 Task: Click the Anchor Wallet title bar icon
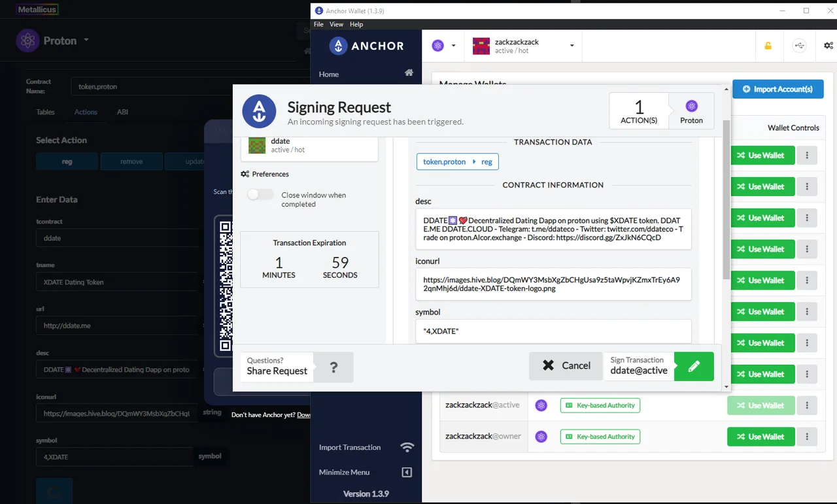tap(319, 10)
